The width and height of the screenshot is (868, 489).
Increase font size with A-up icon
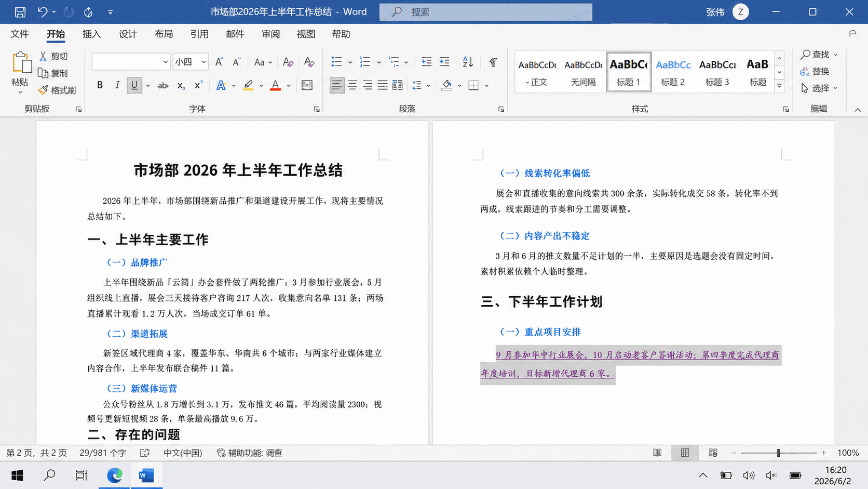point(219,62)
